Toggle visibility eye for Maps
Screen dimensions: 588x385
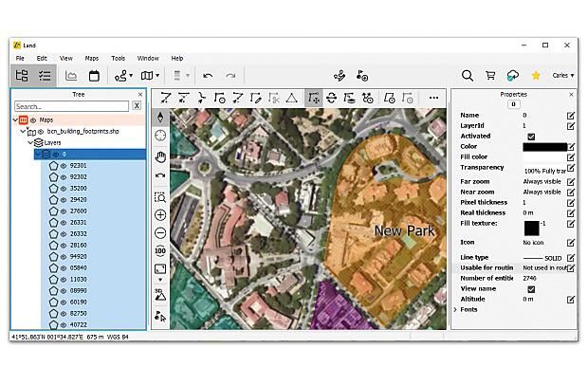(33, 120)
